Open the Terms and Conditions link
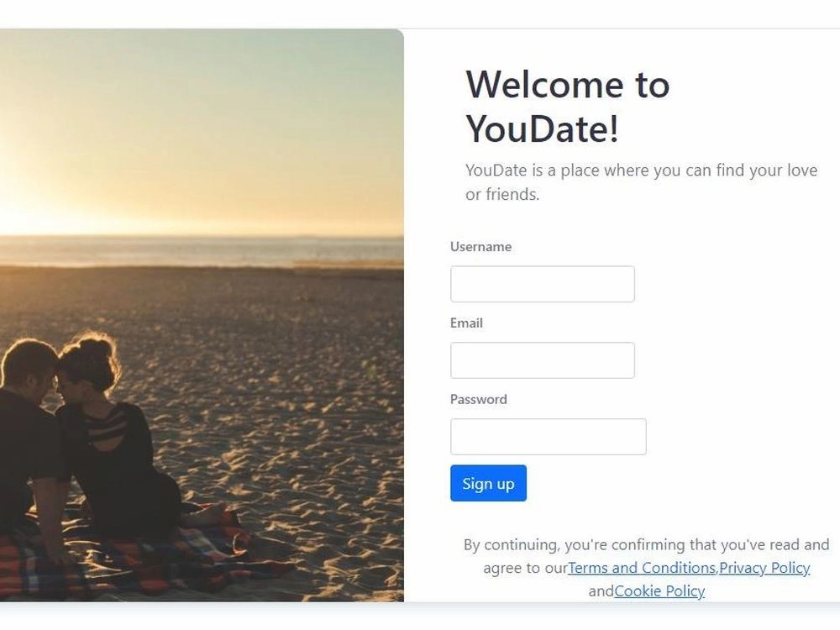840x630 pixels. [642, 568]
